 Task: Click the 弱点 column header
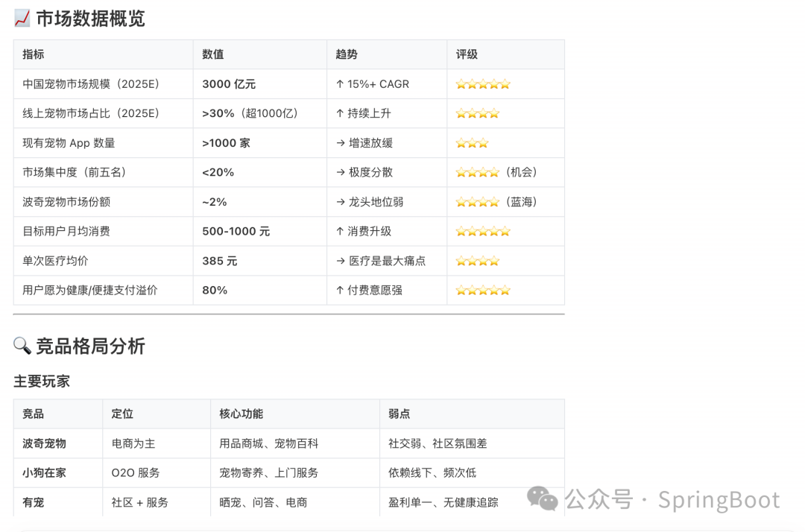tap(399, 414)
